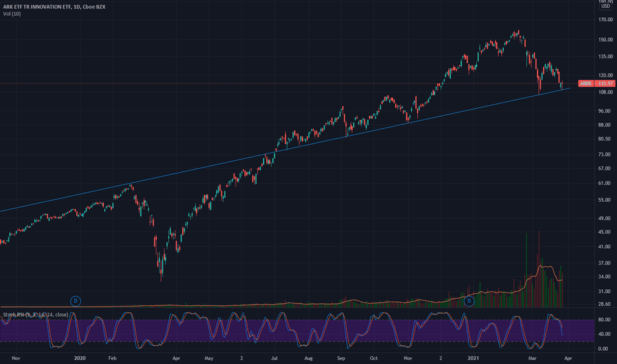
Task: Click the 67.00 price axis label
Action: (x=604, y=168)
